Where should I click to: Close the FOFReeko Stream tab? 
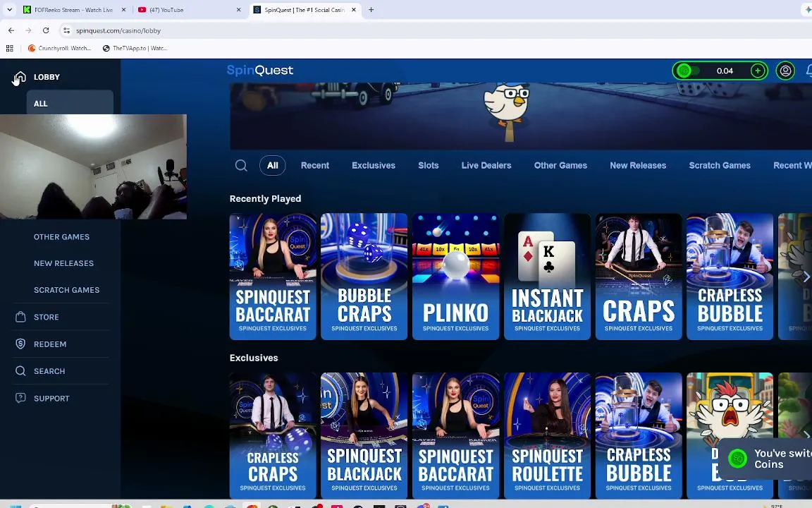pyautogui.click(x=123, y=10)
